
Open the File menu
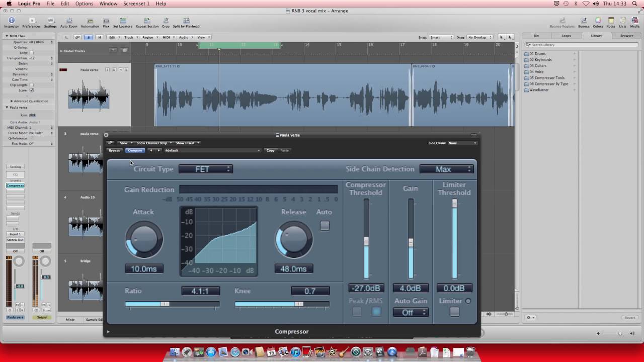(x=50, y=4)
